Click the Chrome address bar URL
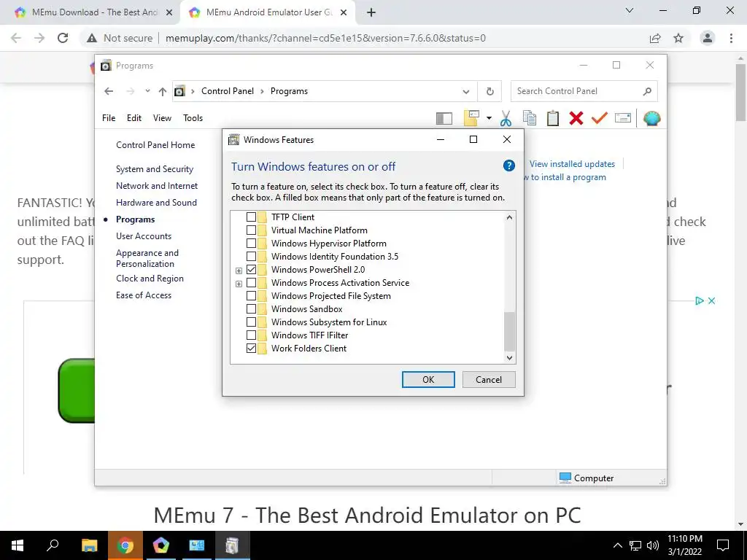The image size is (747, 560). (x=325, y=38)
